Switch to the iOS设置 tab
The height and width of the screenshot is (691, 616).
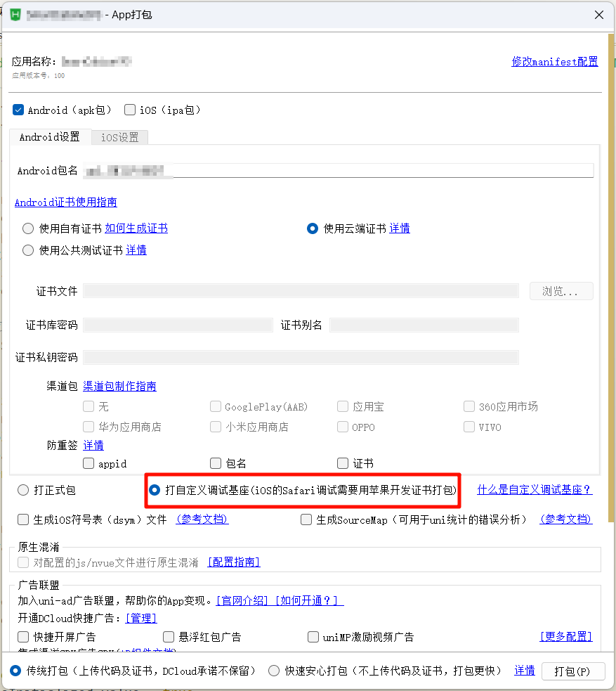[x=119, y=136]
